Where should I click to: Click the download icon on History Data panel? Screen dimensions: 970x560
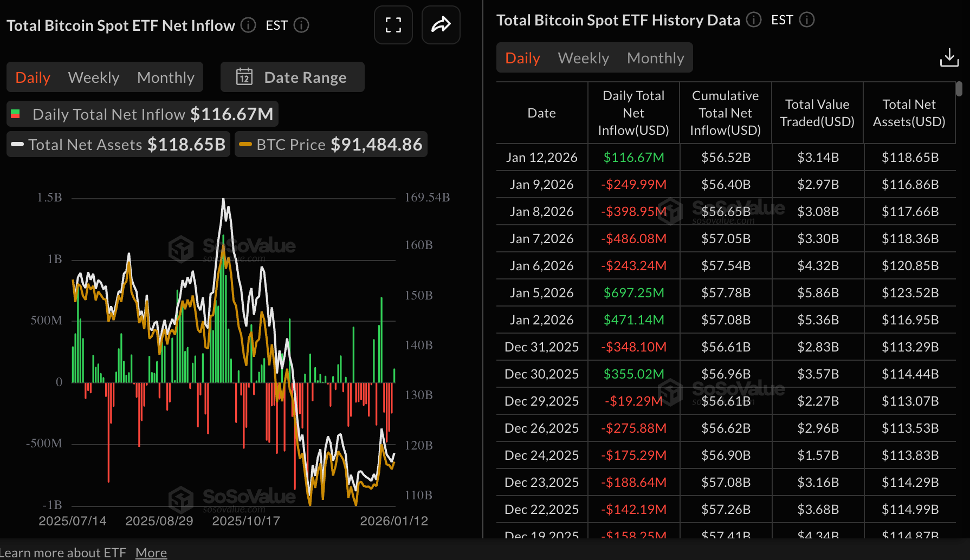949,57
